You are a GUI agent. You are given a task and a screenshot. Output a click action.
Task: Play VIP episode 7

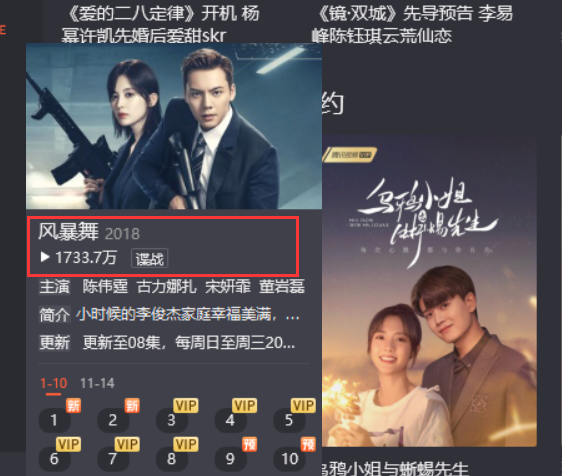pyautogui.click(x=113, y=458)
